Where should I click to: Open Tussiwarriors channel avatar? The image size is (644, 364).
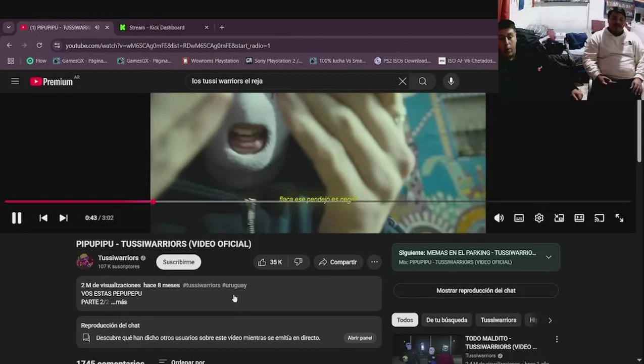coord(85,261)
